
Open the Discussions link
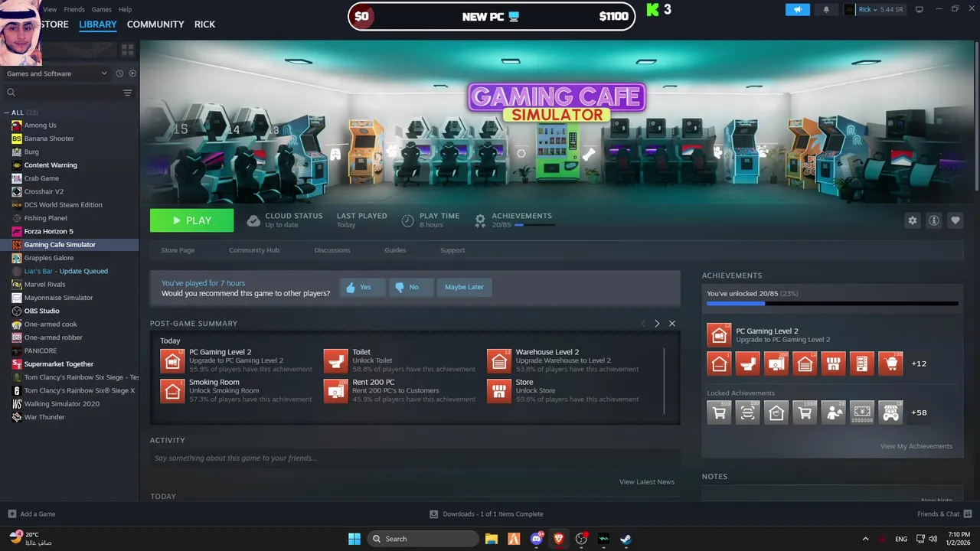tap(332, 250)
